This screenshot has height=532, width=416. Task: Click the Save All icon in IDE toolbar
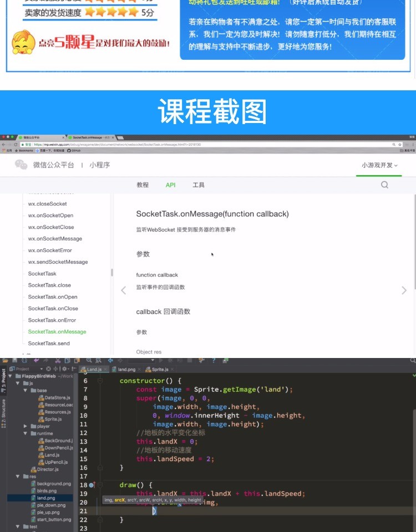click(14, 360)
